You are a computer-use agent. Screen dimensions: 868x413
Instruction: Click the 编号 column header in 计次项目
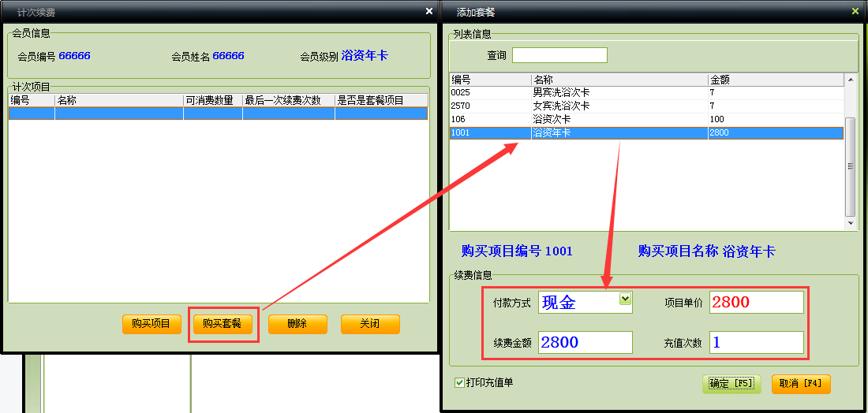(x=32, y=100)
